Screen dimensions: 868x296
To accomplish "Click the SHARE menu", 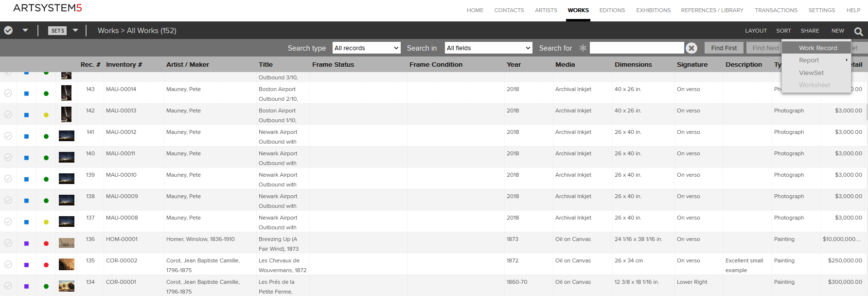I will [810, 31].
